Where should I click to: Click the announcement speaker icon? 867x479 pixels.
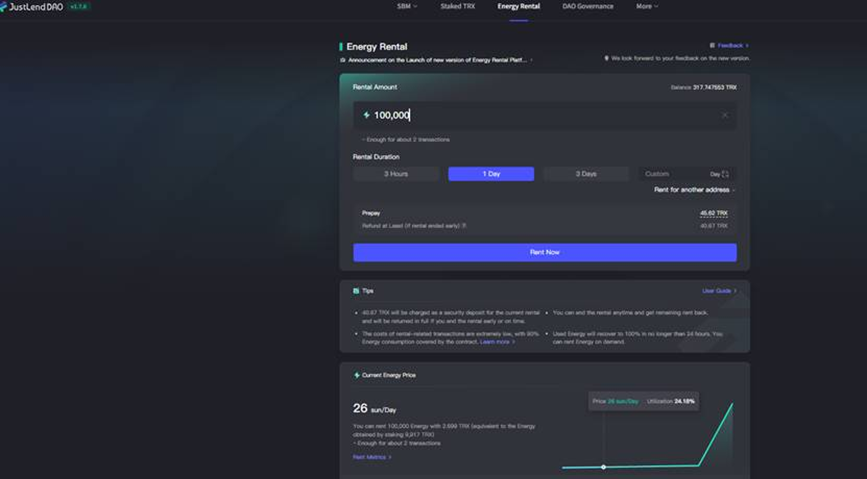click(343, 60)
